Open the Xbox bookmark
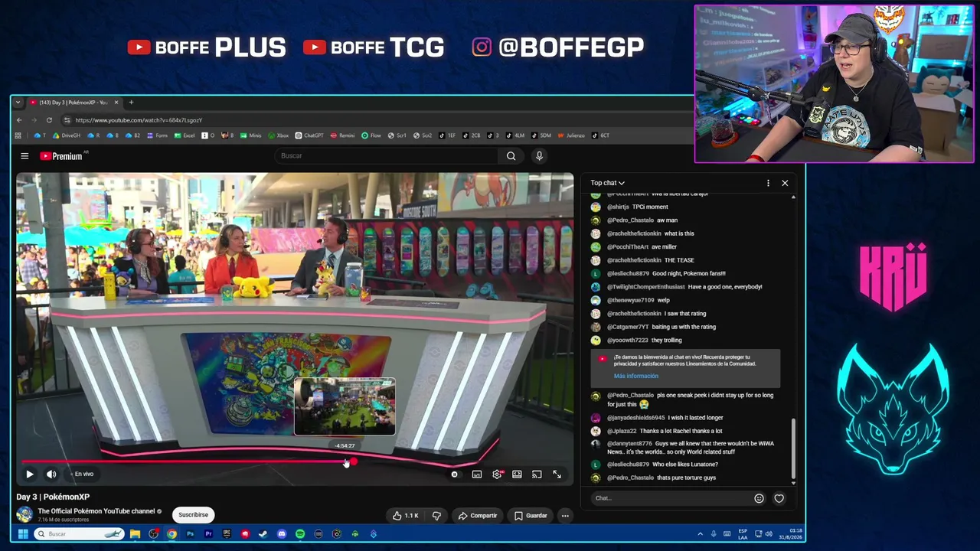980x551 pixels. pos(279,135)
